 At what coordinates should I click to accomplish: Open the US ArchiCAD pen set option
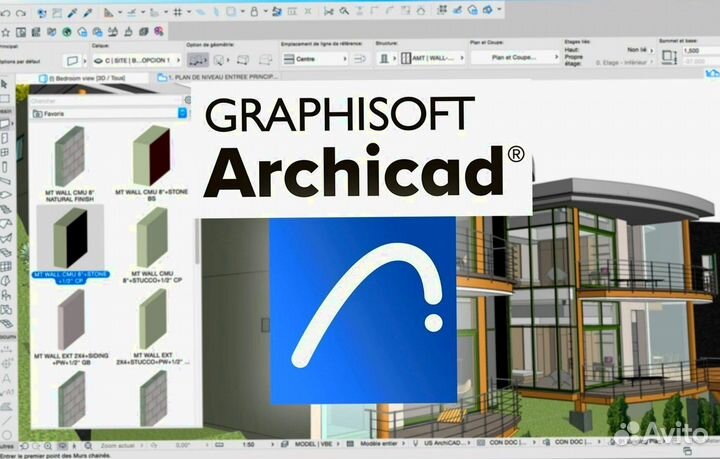pyautogui.click(x=442, y=443)
